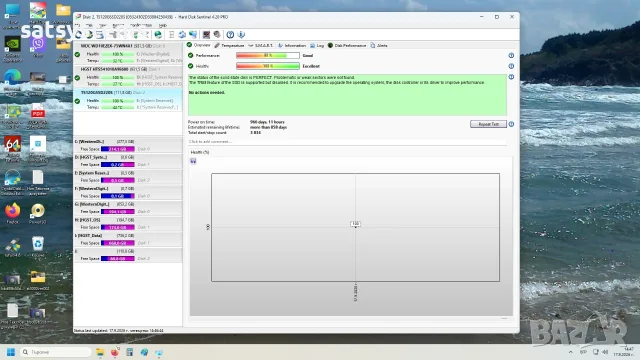Click the Performance percentage bar

(267, 56)
